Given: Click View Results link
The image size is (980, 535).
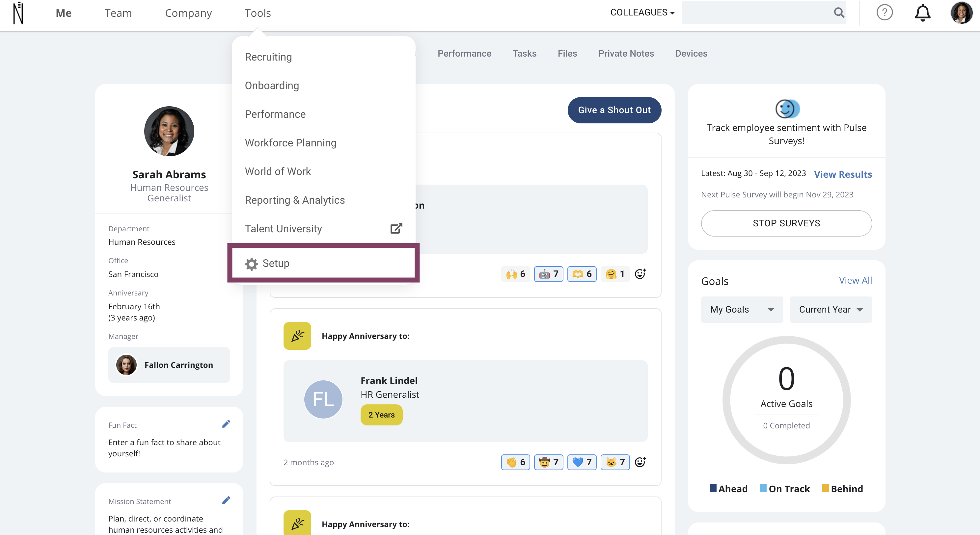Looking at the screenshot, I should tap(843, 174).
